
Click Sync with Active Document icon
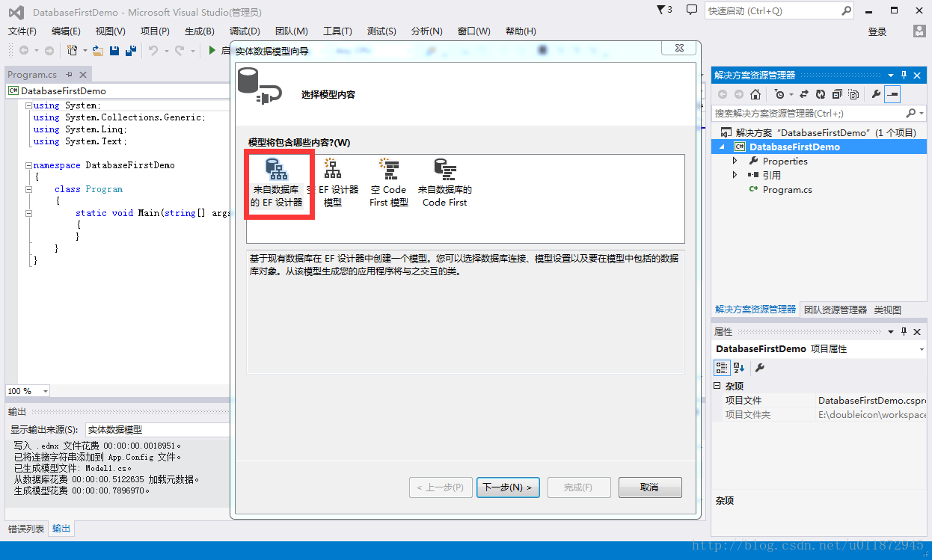click(x=804, y=94)
